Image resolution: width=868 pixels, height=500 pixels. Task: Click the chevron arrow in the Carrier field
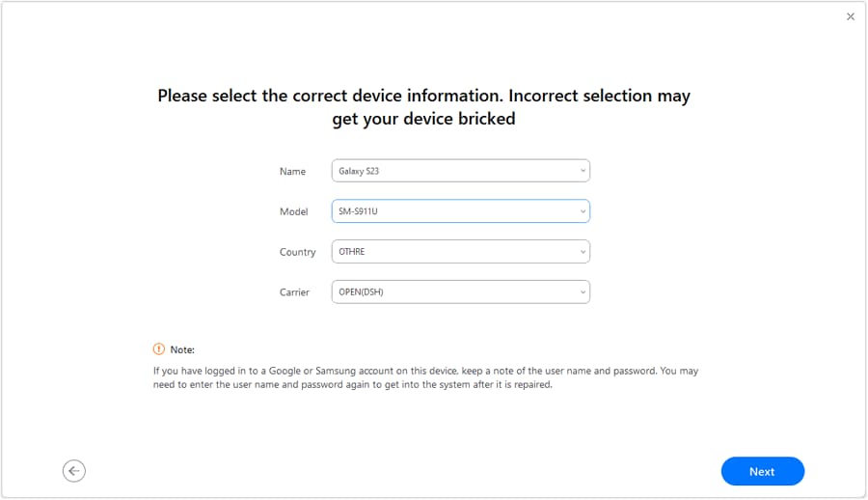click(583, 292)
